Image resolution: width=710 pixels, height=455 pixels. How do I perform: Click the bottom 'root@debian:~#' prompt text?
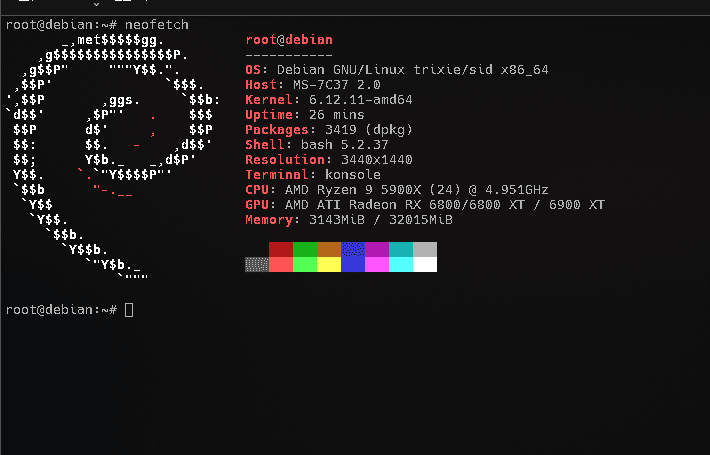(62, 310)
